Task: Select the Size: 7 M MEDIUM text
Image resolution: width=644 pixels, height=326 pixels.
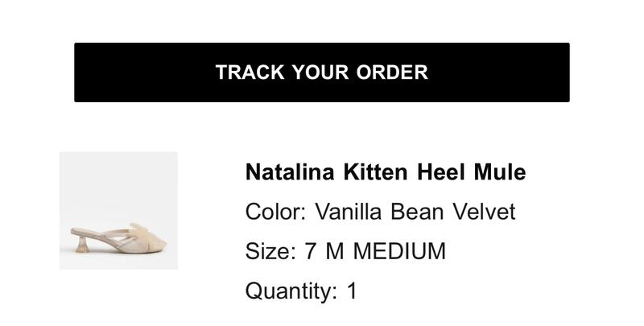Action: point(345,251)
